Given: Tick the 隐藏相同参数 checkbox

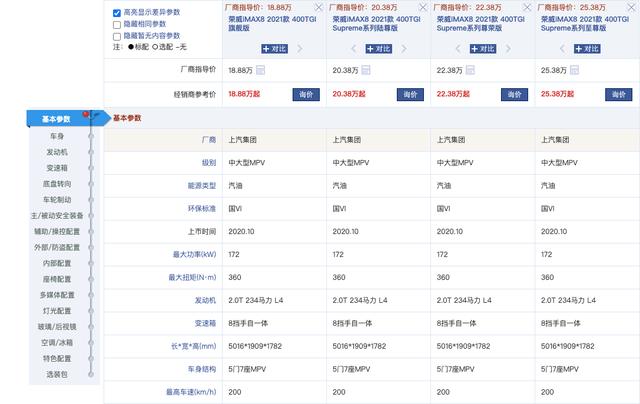Looking at the screenshot, I should pyautogui.click(x=117, y=25).
